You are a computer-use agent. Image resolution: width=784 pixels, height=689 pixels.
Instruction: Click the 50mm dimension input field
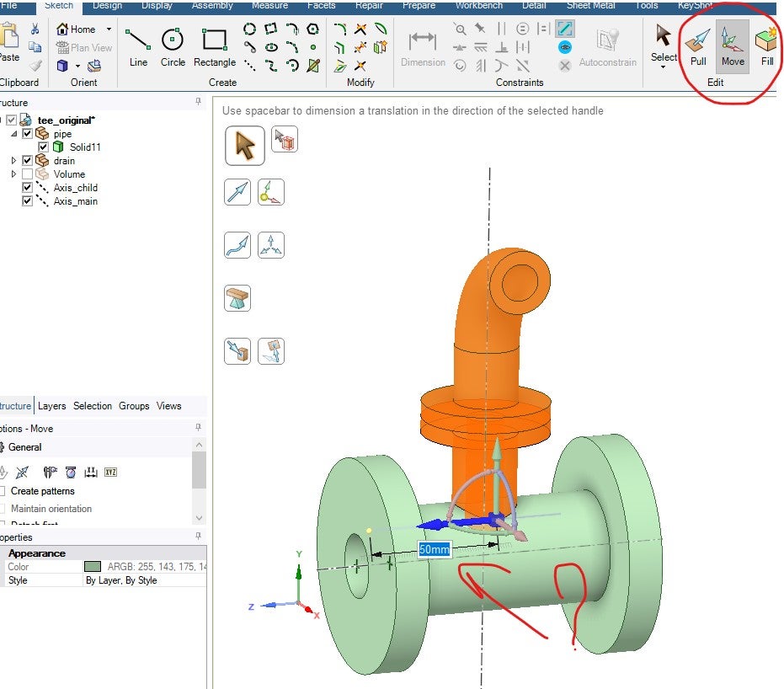point(435,550)
